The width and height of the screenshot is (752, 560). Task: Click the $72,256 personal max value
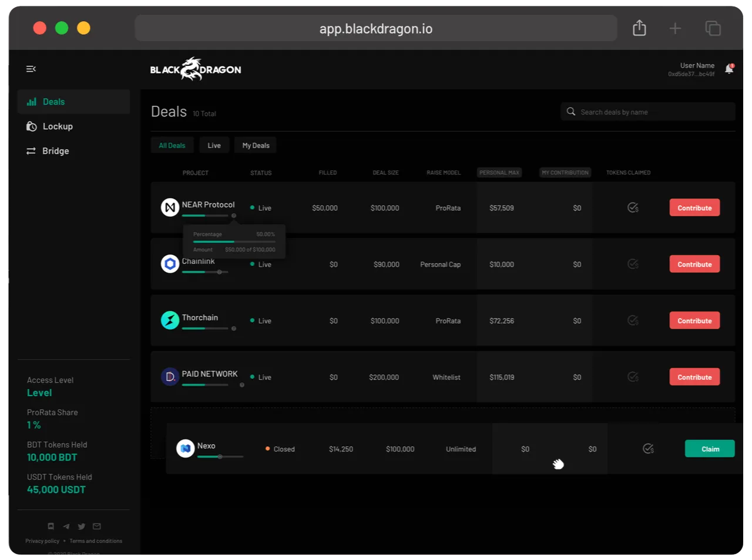click(502, 321)
